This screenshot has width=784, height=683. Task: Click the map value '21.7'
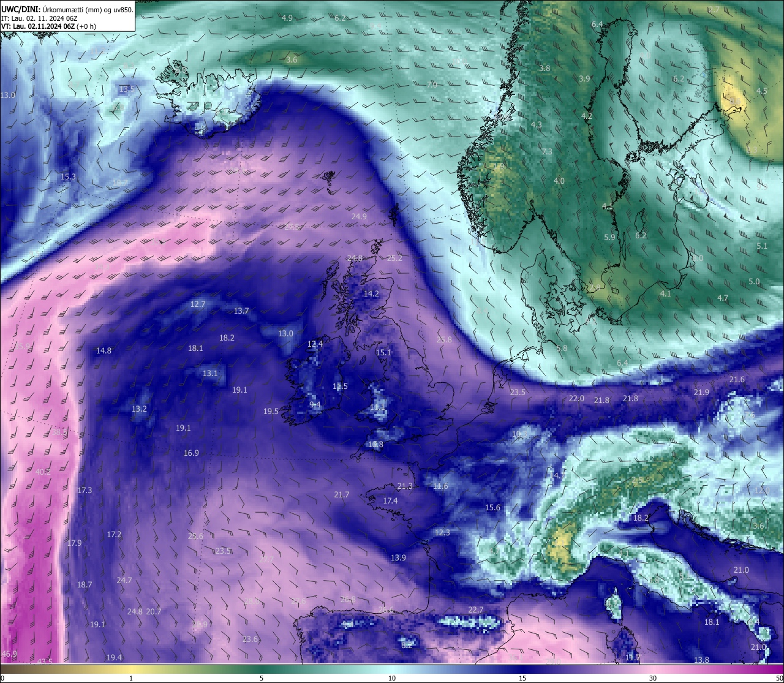(x=342, y=495)
